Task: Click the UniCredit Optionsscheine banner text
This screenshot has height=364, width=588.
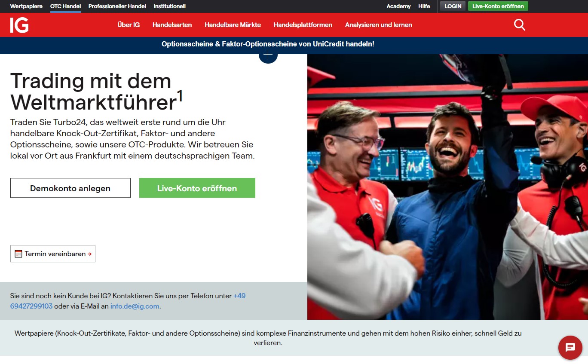Action: pyautogui.click(x=268, y=44)
